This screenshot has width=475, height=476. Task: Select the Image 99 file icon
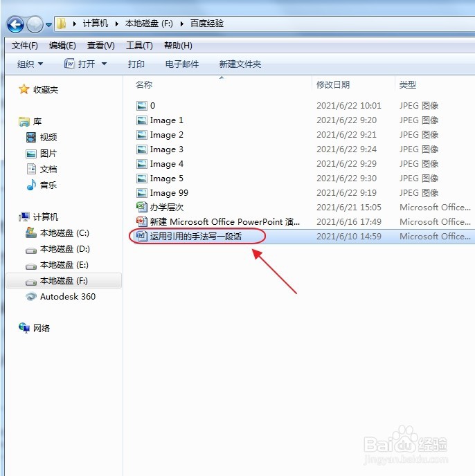[x=142, y=193]
